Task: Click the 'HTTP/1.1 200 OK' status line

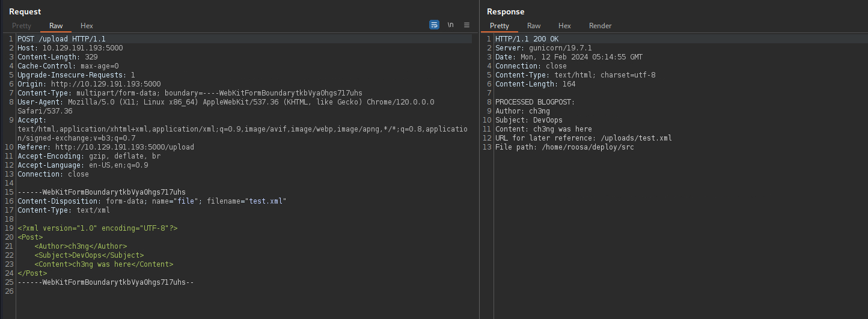Action: [527, 39]
